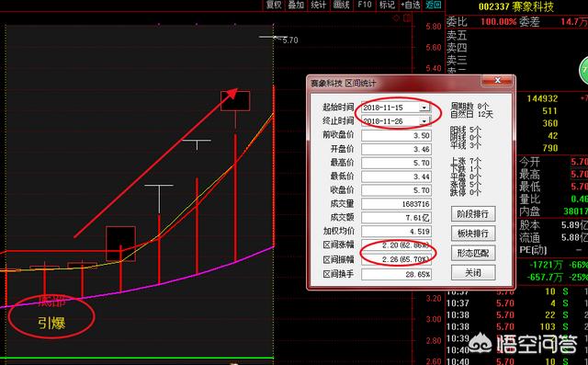Image resolution: width=588 pixels, height=365 pixels.
Task: Click the small red rectangle icon above chart
Action: click(x=407, y=18)
